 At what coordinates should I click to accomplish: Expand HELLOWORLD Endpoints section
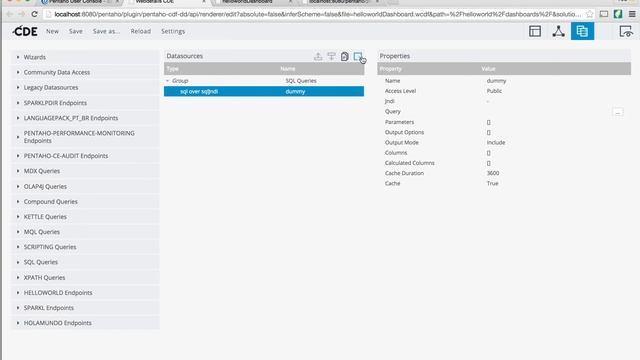(x=85, y=293)
